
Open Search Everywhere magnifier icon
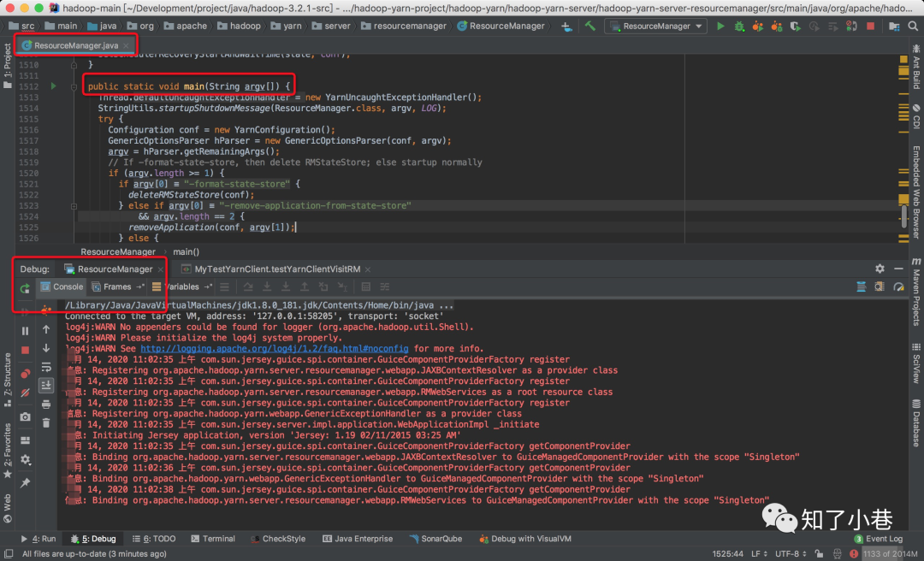tap(913, 26)
